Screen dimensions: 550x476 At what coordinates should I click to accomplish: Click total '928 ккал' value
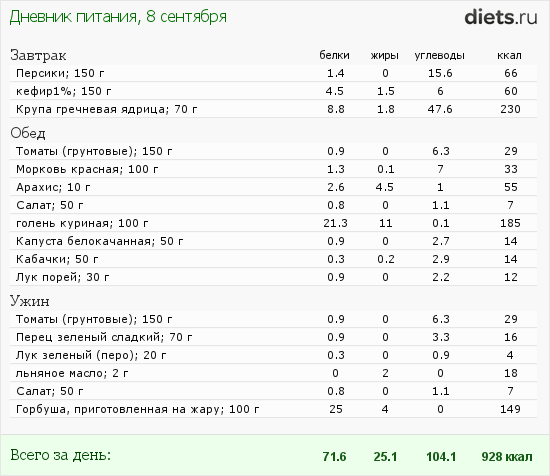click(x=507, y=457)
